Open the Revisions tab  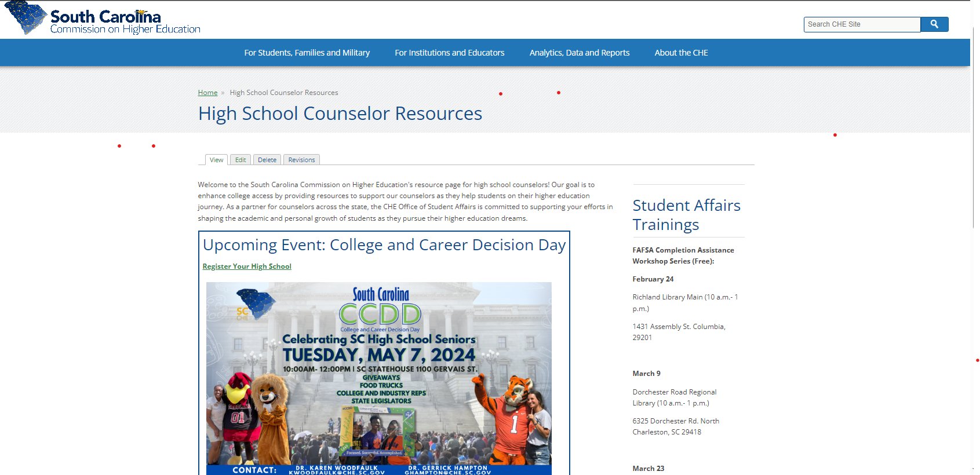click(x=301, y=160)
